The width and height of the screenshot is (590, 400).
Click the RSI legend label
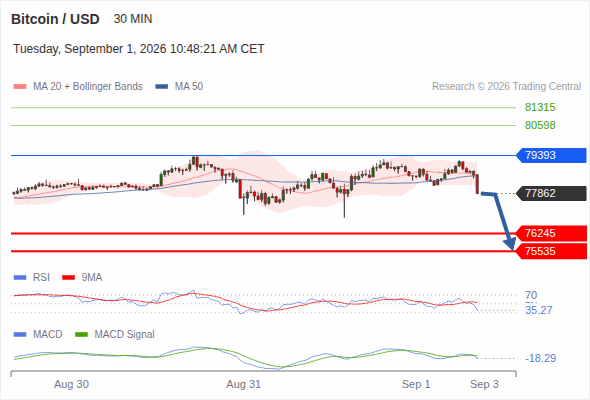pos(41,278)
